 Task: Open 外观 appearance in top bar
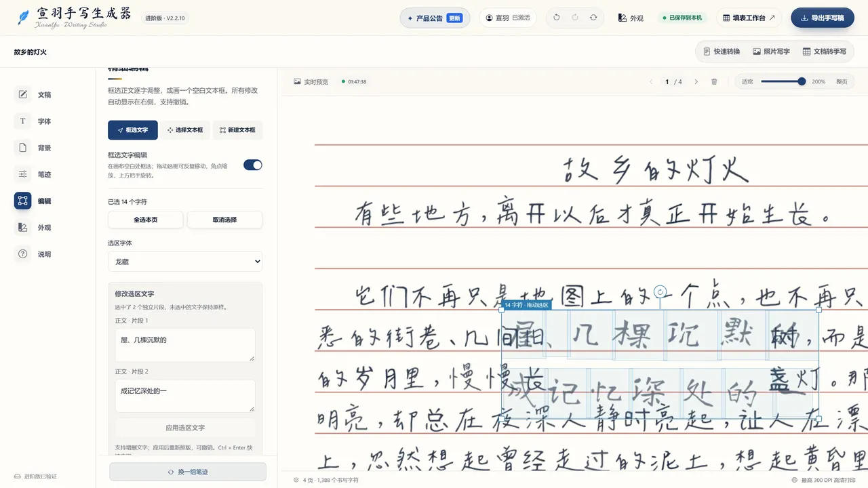[x=631, y=18]
